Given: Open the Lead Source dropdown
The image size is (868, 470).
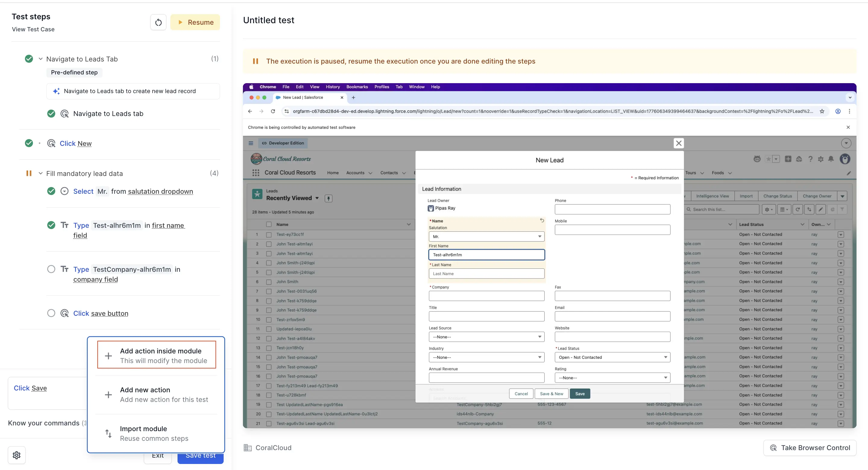Looking at the screenshot, I should point(486,337).
